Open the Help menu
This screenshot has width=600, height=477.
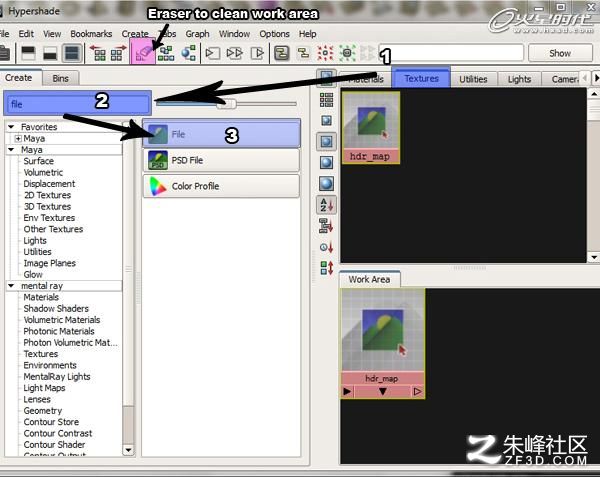tap(308, 34)
